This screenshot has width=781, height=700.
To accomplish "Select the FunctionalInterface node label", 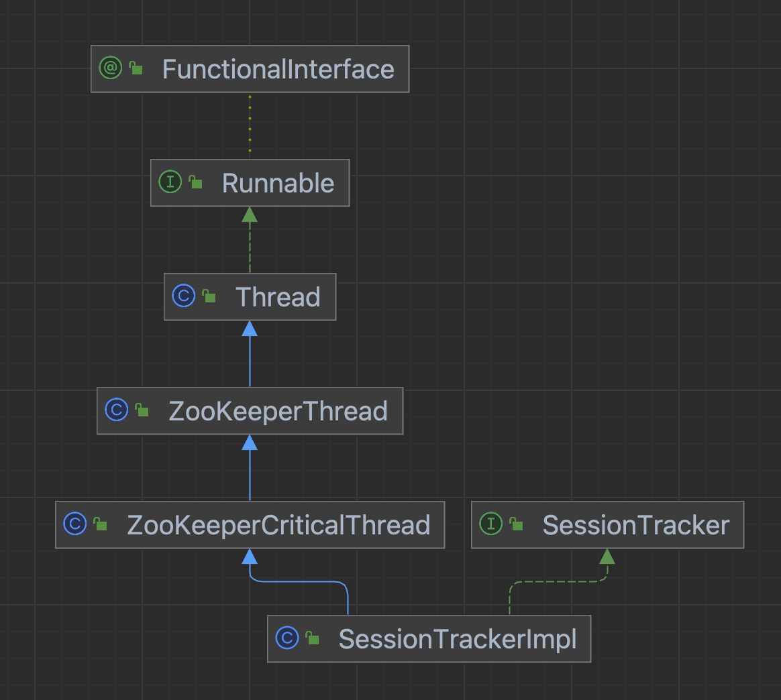I will (x=278, y=69).
